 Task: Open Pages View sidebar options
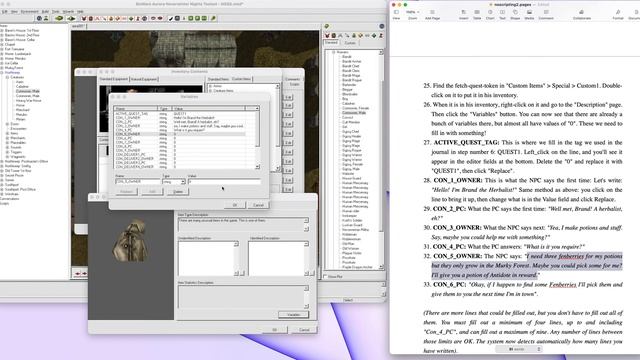pos(396,14)
